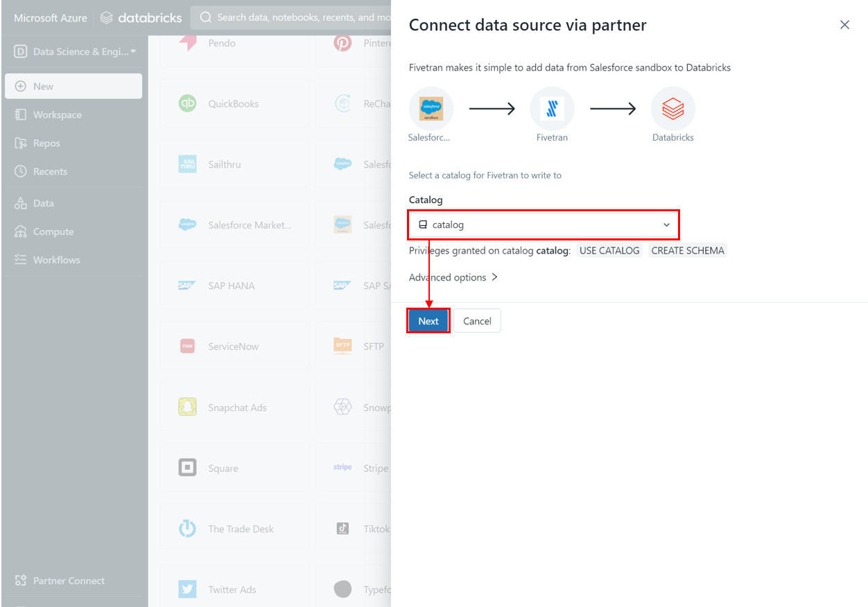The image size is (868, 607).
Task: Click the CREATE SCHEMA privilege tag
Action: click(x=688, y=251)
